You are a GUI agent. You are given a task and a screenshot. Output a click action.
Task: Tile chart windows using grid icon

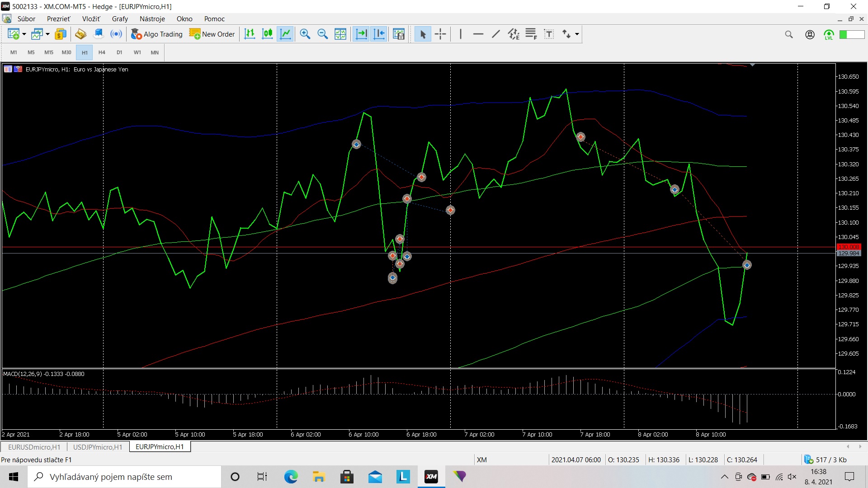340,34
